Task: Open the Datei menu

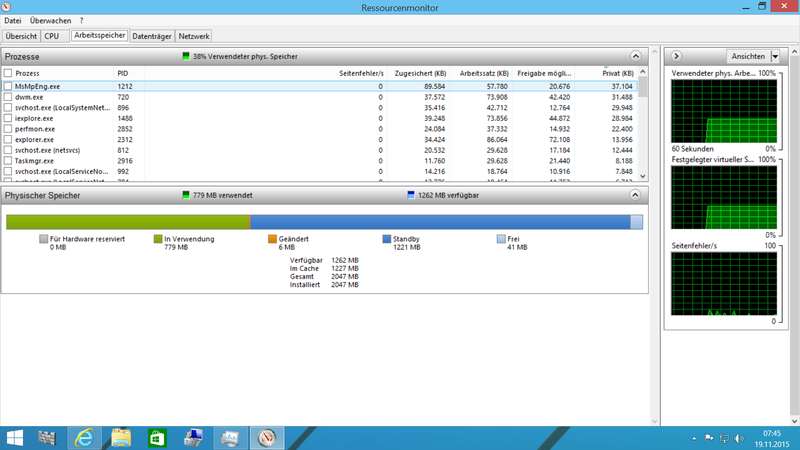Action: point(13,21)
